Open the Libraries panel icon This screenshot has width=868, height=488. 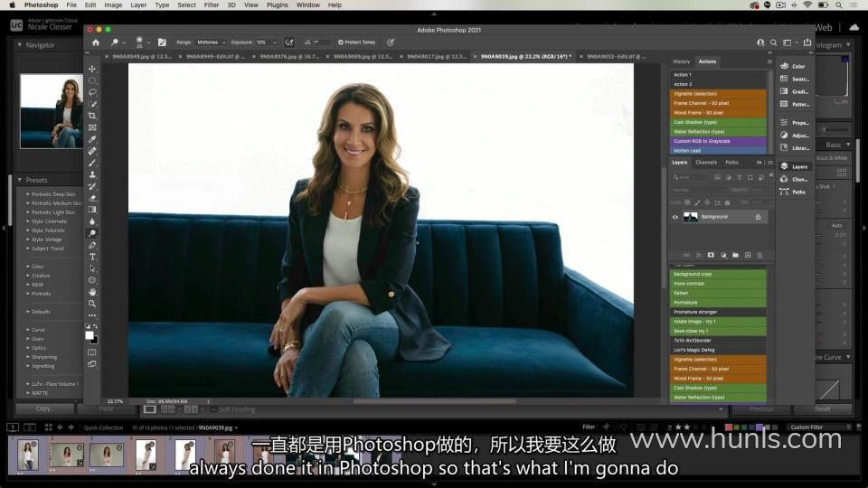pos(784,147)
